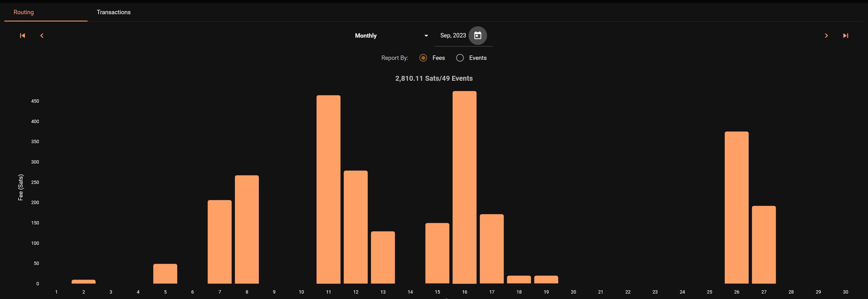Jump to the first period icon
Image resolution: width=868 pixels, height=299 pixels.
[x=23, y=35]
